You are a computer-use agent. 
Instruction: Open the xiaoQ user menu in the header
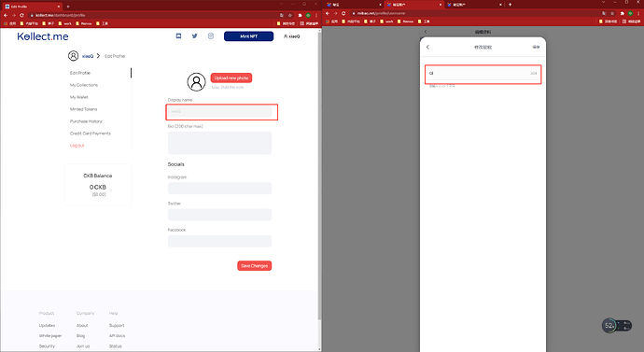point(291,36)
